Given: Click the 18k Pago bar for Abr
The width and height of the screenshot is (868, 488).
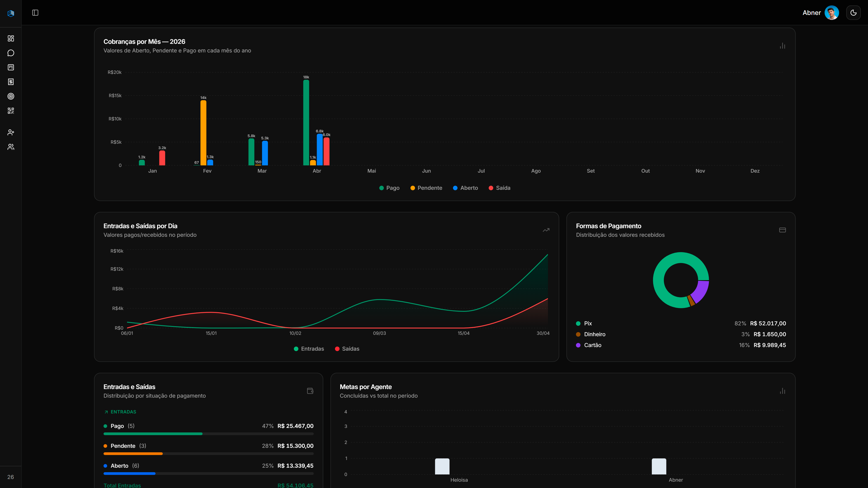Looking at the screenshot, I should coord(306,123).
